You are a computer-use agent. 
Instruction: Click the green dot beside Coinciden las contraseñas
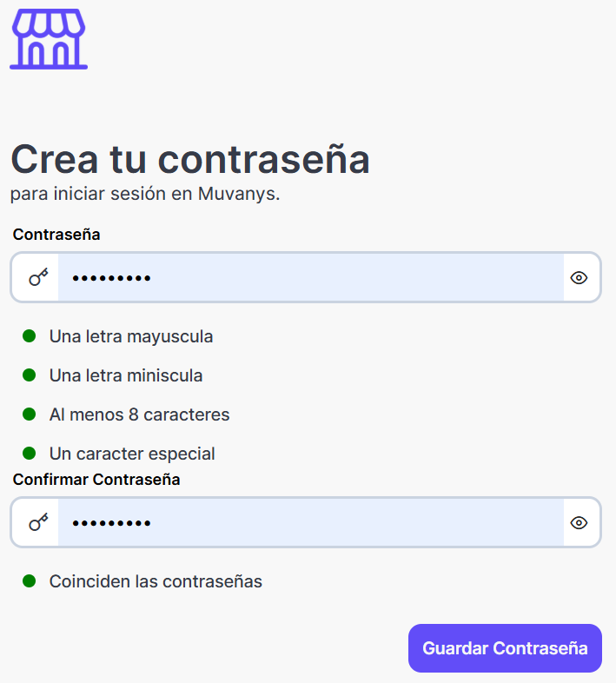(29, 580)
